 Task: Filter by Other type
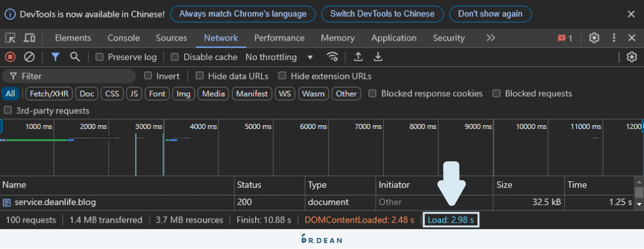click(x=346, y=94)
